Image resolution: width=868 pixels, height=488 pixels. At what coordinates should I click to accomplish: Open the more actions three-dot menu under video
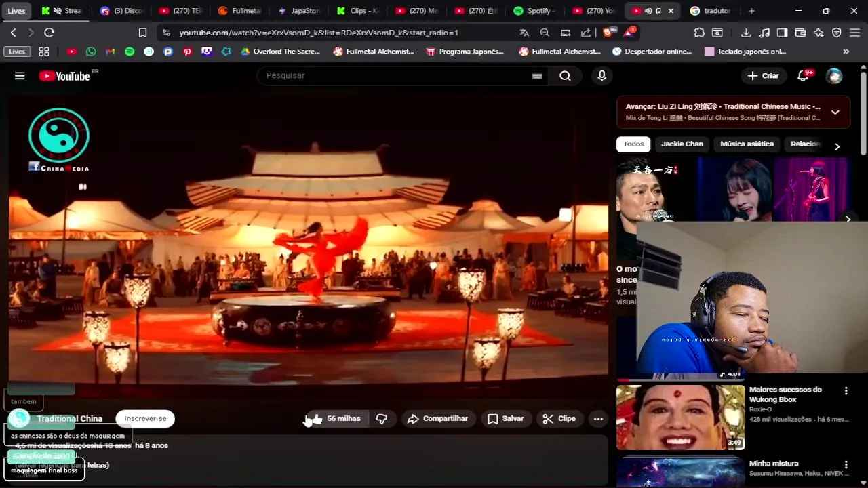(598, 419)
